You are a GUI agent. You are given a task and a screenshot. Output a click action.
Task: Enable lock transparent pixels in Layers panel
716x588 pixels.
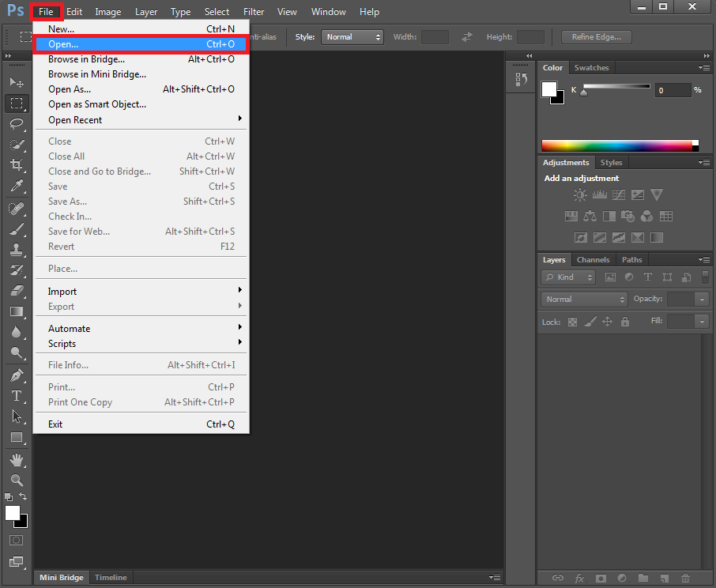pyautogui.click(x=572, y=322)
